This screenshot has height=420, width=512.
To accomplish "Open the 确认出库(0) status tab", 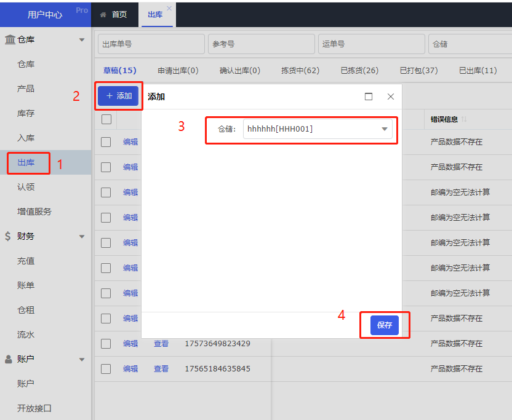I will [x=239, y=71].
